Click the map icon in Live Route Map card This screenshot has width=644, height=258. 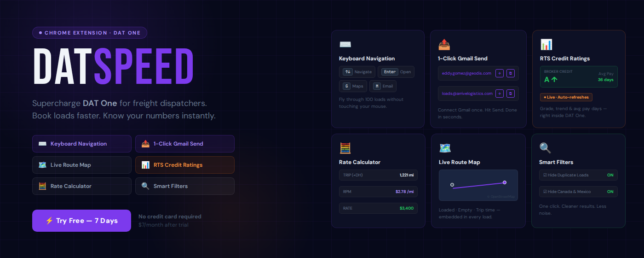pos(445,148)
